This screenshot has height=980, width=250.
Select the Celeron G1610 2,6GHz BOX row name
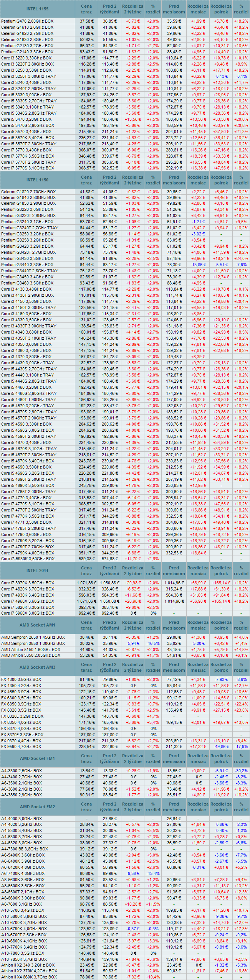pos(27,27)
